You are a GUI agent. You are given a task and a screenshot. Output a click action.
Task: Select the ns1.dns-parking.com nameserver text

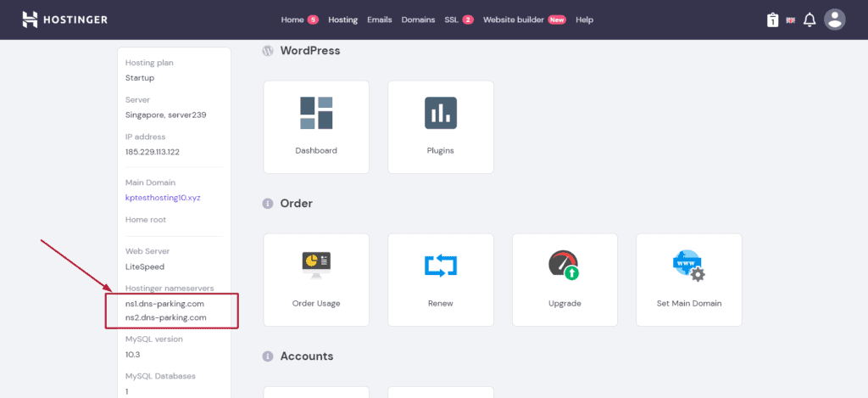tap(165, 304)
